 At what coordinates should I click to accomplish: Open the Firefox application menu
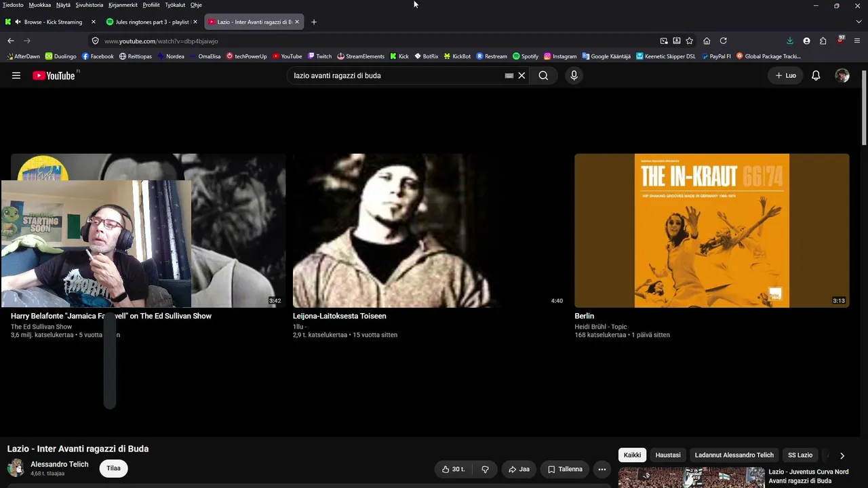[x=858, y=41]
